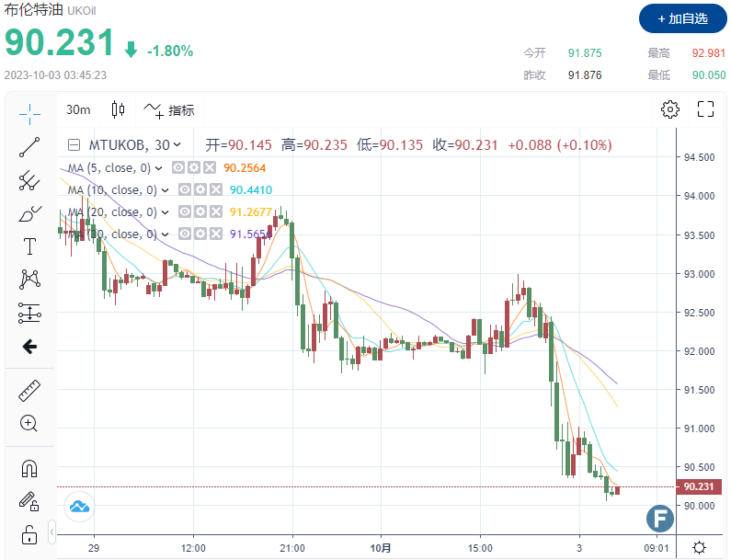Select the brush drawing tool

29,213
